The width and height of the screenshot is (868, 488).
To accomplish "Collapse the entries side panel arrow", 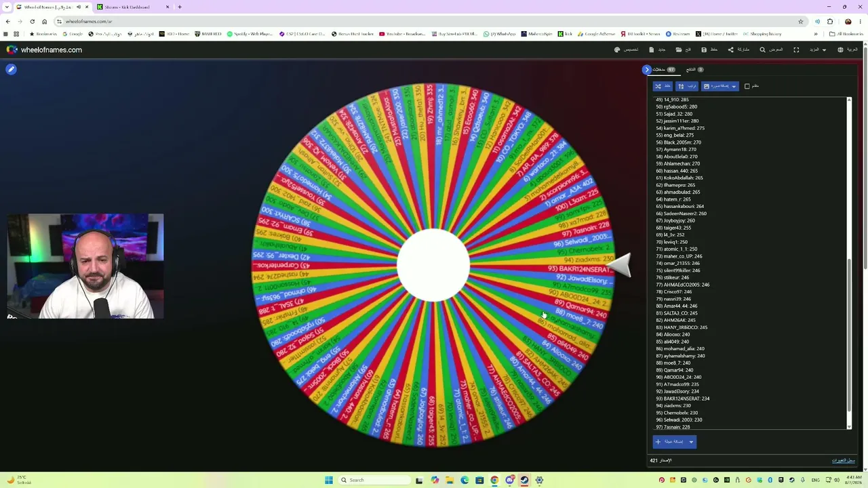I will point(647,69).
